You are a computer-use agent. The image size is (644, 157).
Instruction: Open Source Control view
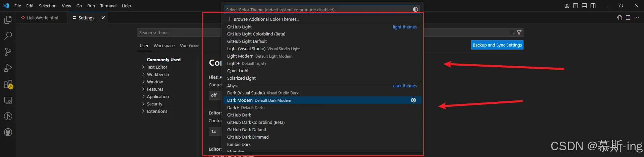[8, 52]
